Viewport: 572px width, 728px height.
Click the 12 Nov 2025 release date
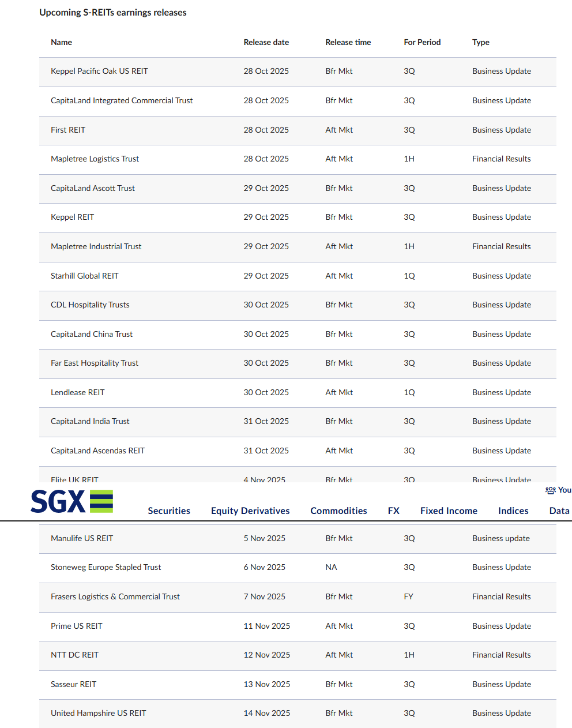(267, 655)
